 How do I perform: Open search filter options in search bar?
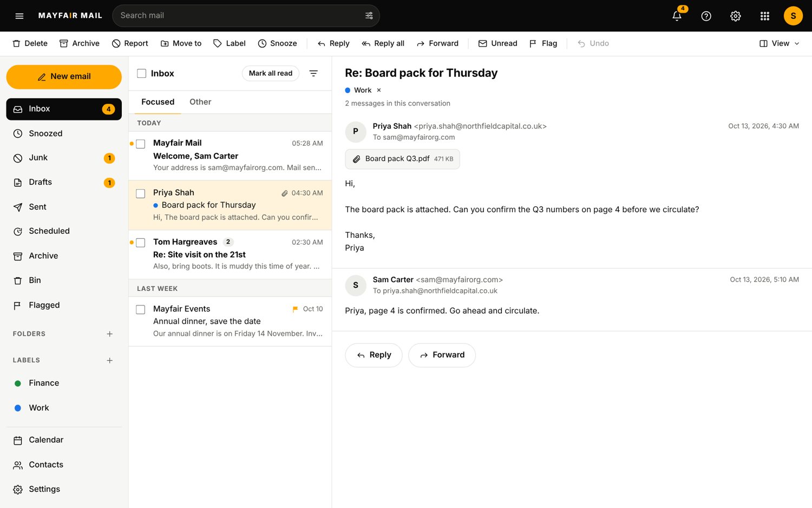(x=369, y=16)
